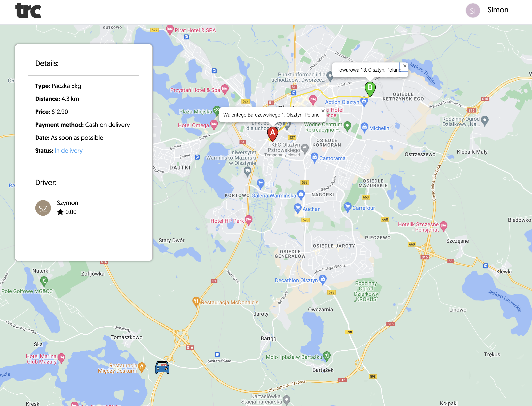Click the driver rating star icon

[x=60, y=212]
